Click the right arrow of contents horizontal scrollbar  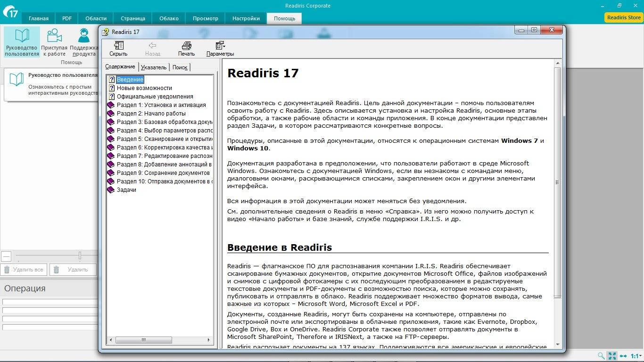(209, 340)
